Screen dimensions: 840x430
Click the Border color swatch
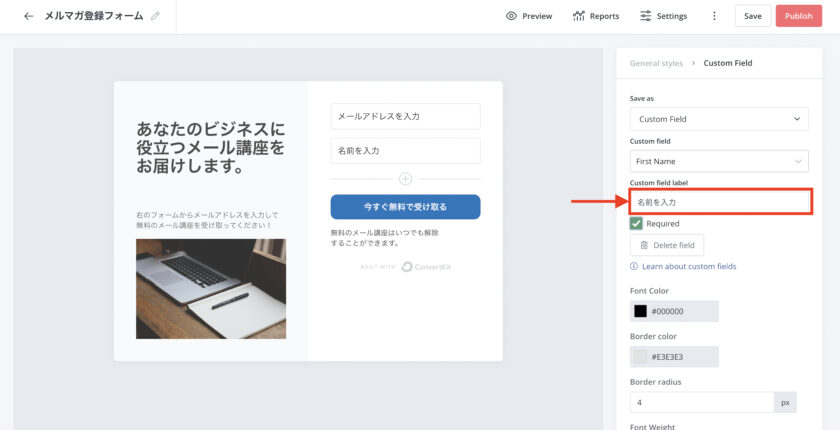point(640,357)
